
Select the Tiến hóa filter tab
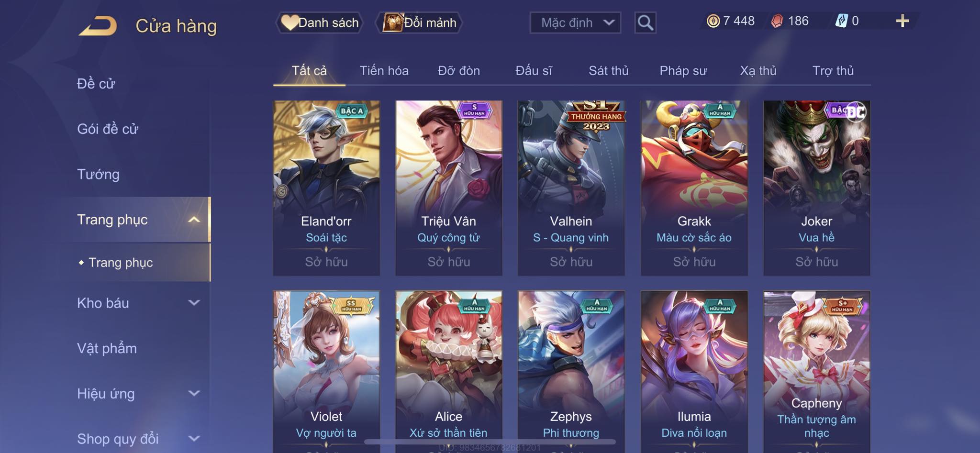pos(384,71)
